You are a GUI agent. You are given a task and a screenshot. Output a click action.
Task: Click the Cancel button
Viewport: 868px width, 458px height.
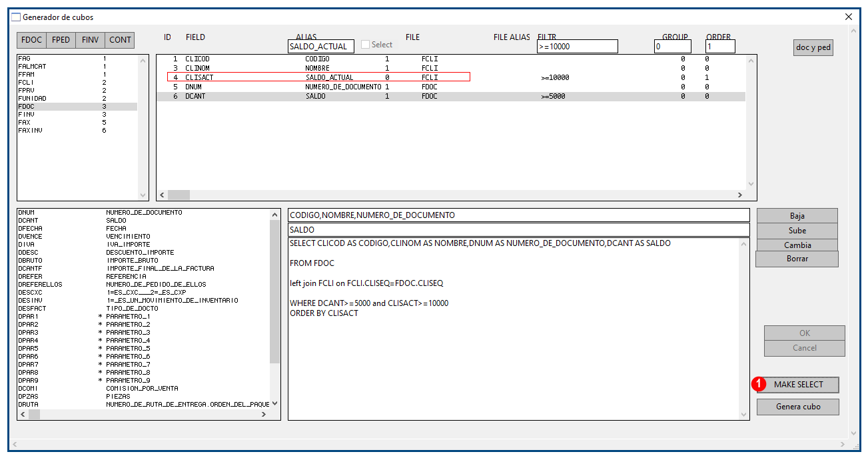805,348
